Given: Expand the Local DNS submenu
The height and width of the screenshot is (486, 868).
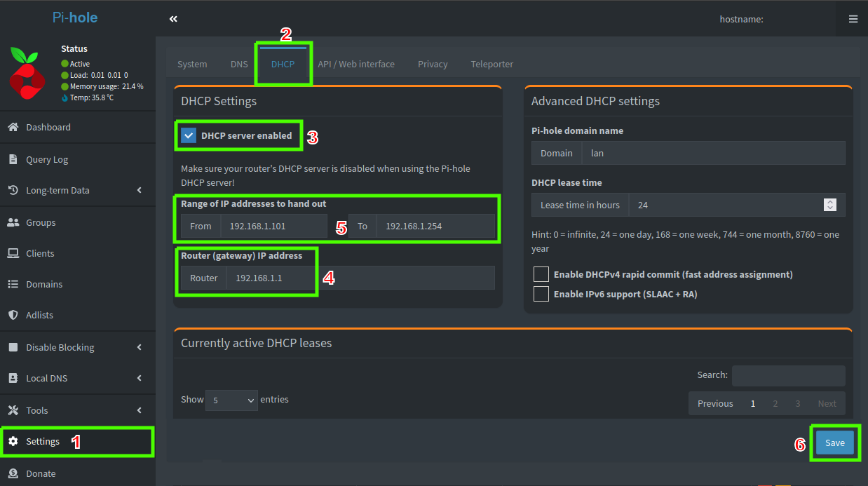Looking at the screenshot, I should pyautogui.click(x=139, y=378).
